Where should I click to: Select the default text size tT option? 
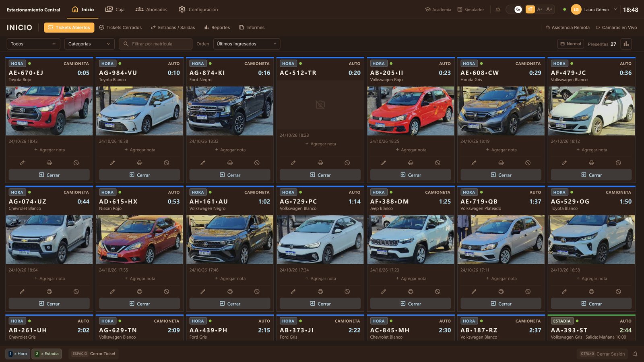pos(530,9)
